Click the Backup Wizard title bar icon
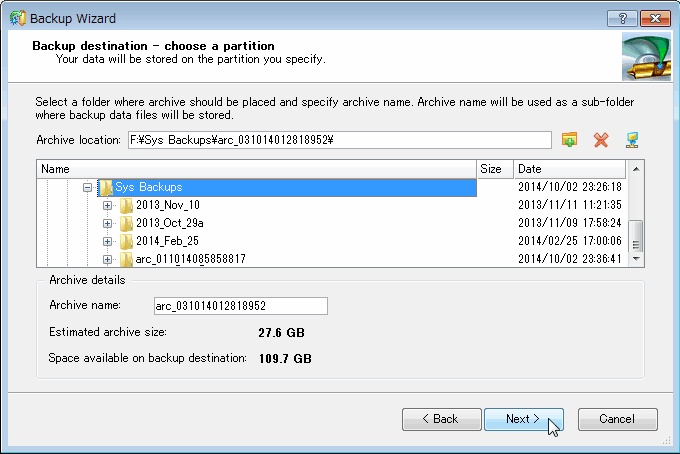Screen dimensions: 680x454 16,19
